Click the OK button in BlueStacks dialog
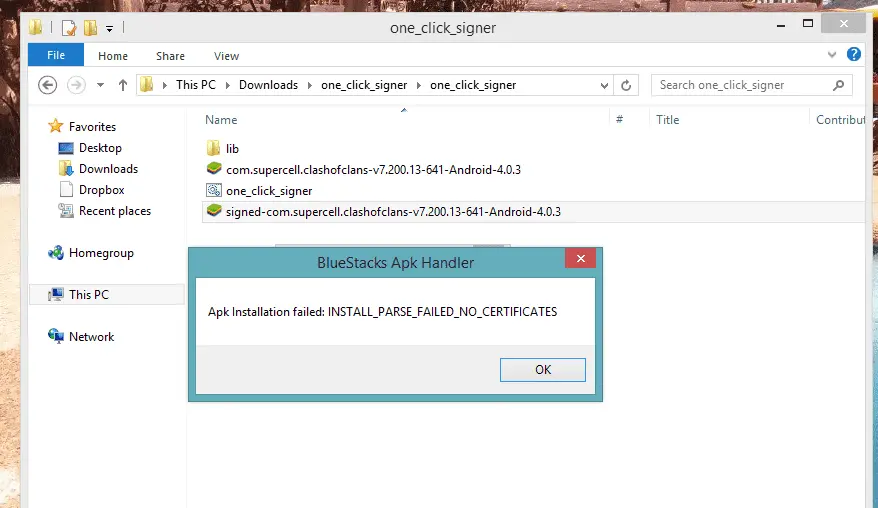878x508 pixels. [x=543, y=370]
